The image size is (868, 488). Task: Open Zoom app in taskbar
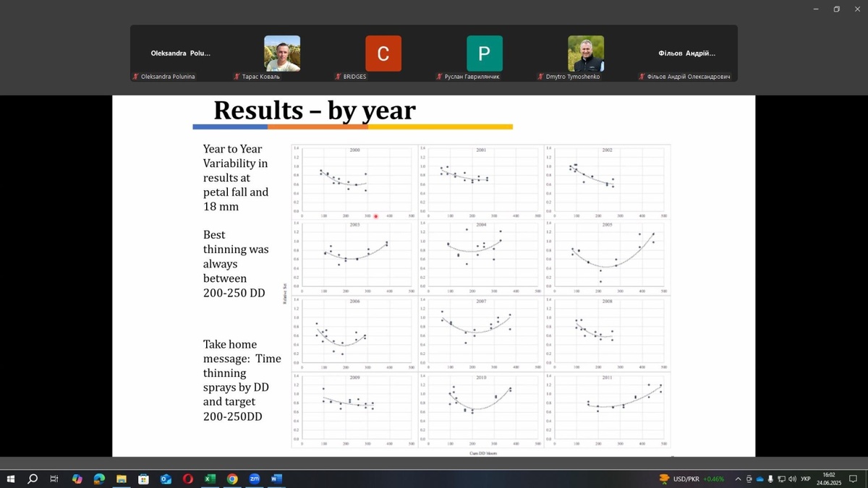[x=254, y=479]
